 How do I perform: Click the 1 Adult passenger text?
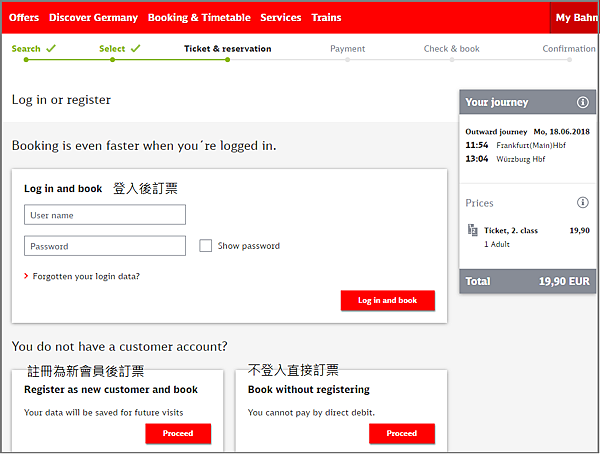tap(497, 244)
